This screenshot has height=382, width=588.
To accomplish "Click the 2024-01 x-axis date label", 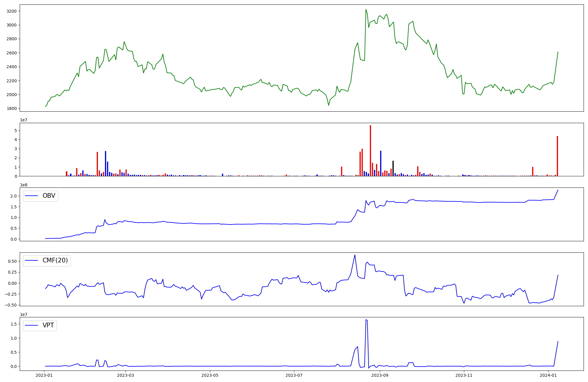I will point(549,375).
